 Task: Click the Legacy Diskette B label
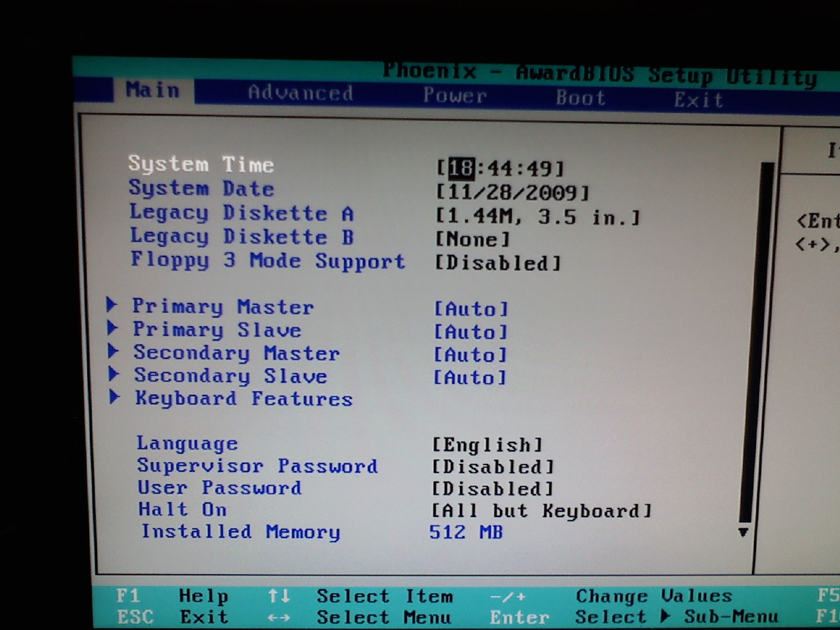pos(241,236)
